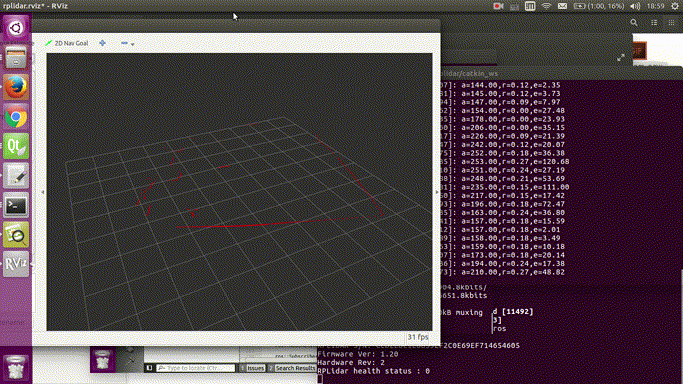
Task: Open the sound volume indicator
Action: pyautogui.click(x=635, y=6)
